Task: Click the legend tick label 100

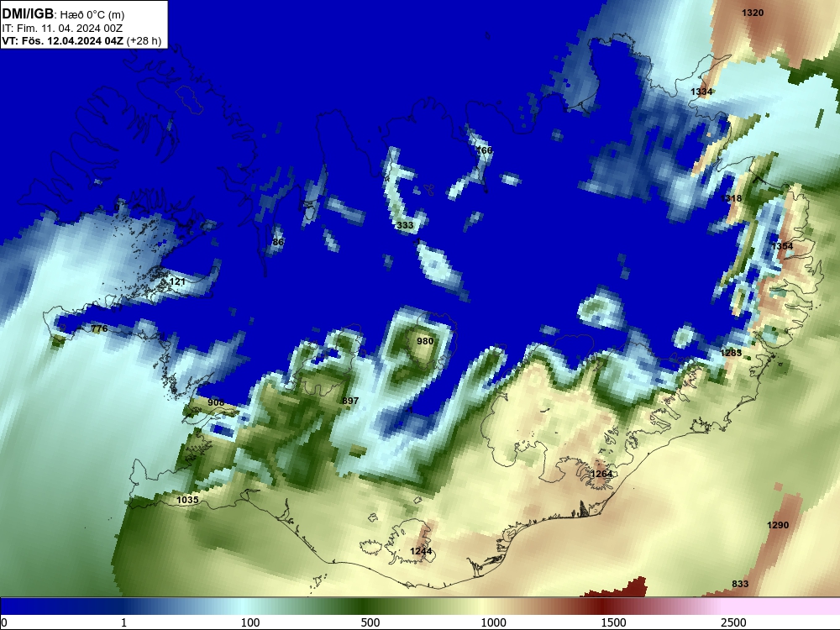Action: pyautogui.click(x=250, y=622)
